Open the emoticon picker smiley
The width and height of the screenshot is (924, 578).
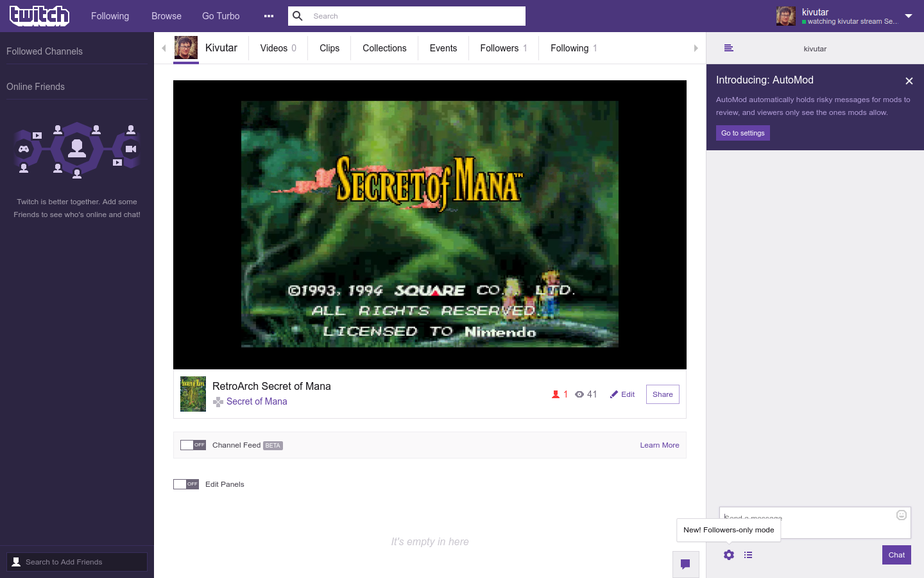(902, 515)
